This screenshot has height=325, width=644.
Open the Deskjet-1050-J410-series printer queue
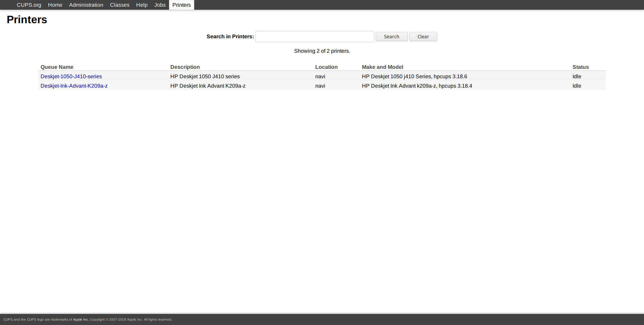pos(71,77)
